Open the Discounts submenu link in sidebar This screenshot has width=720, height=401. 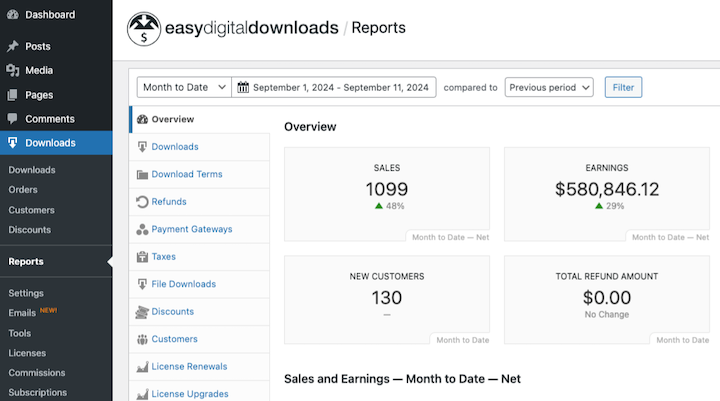[29, 230]
